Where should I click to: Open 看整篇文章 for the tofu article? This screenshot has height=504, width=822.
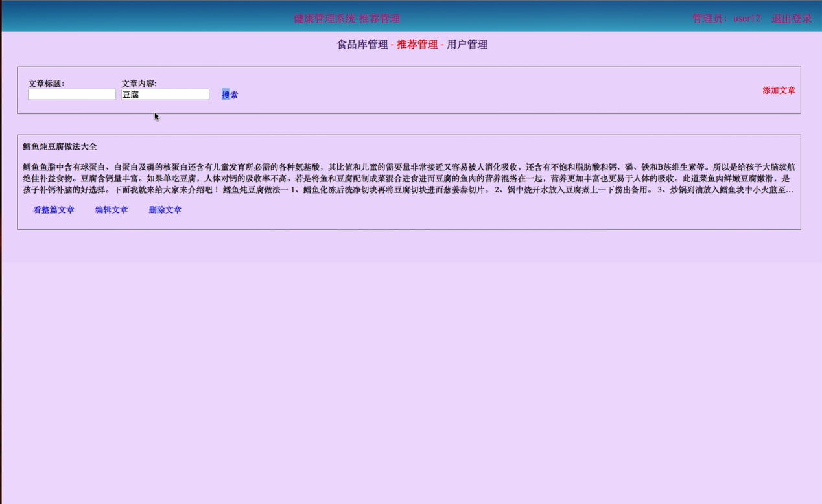[54, 210]
